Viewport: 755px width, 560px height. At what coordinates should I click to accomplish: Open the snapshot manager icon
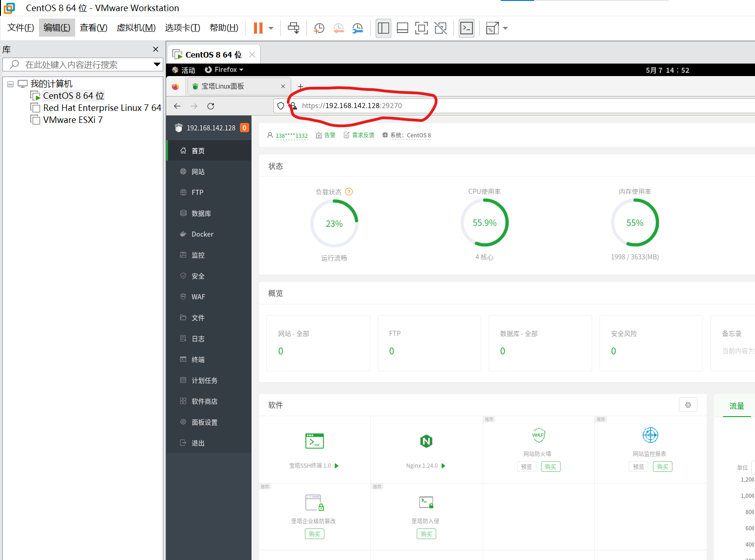(x=358, y=28)
